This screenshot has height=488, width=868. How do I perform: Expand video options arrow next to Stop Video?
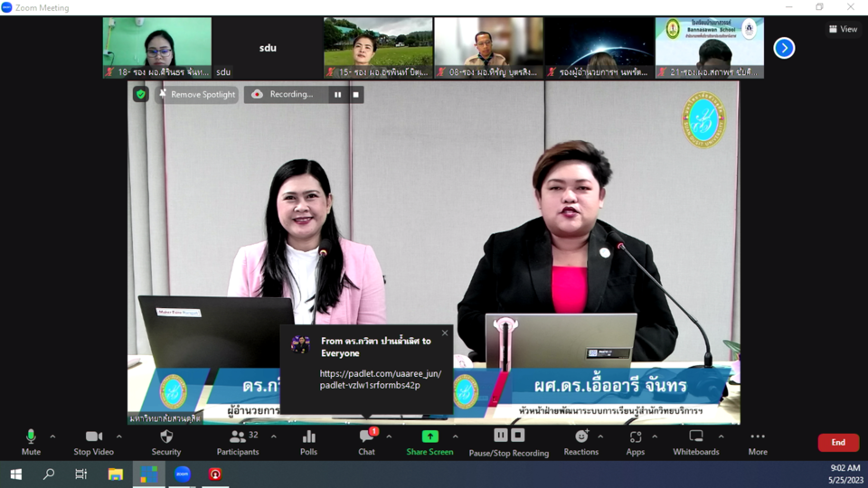(x=118, y=436)
